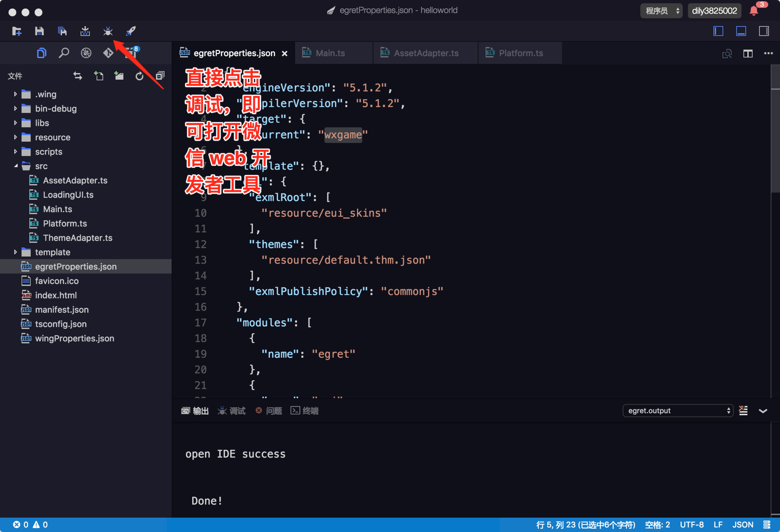
Task: Open the egret.output channel dropdown
Action: (x=678, y=410)
